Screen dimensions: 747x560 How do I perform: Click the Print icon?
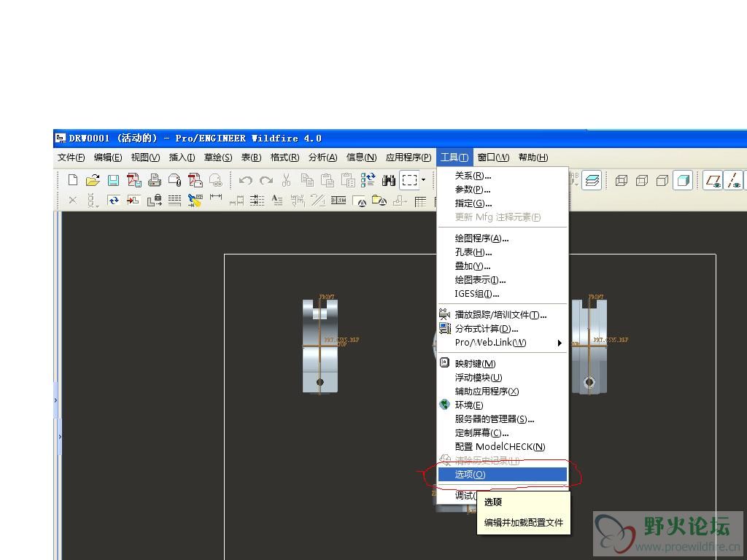155,180
